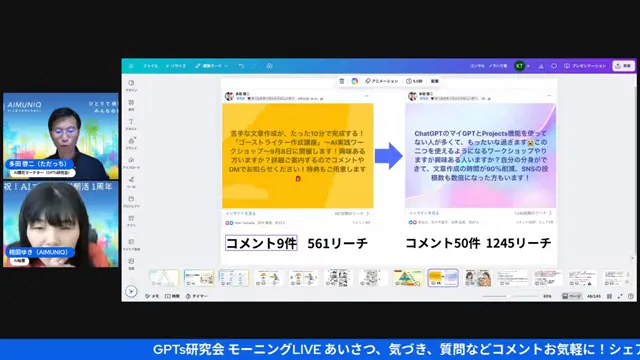
Task: Switch to grid view icon
Action: 609,296
